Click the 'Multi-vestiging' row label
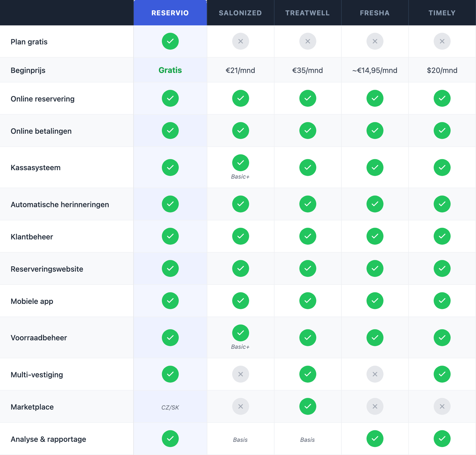The image size is (476, 455). (x=37, y=375)
